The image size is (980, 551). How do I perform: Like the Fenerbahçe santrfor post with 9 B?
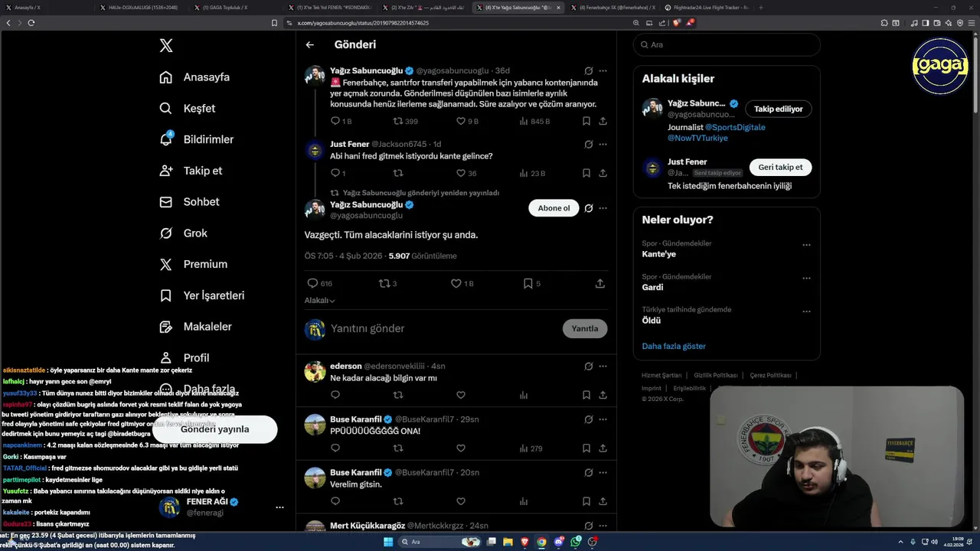click(x=467, y=121)
